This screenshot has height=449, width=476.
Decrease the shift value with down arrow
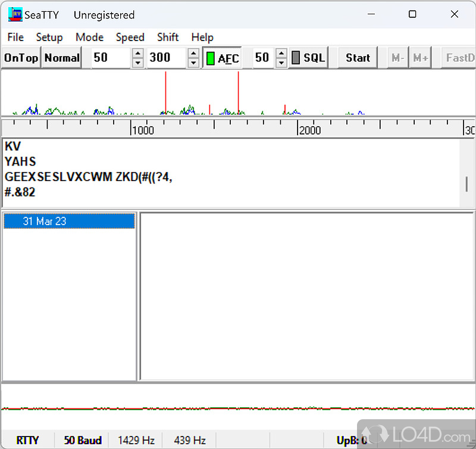click(x=193, y=63)
